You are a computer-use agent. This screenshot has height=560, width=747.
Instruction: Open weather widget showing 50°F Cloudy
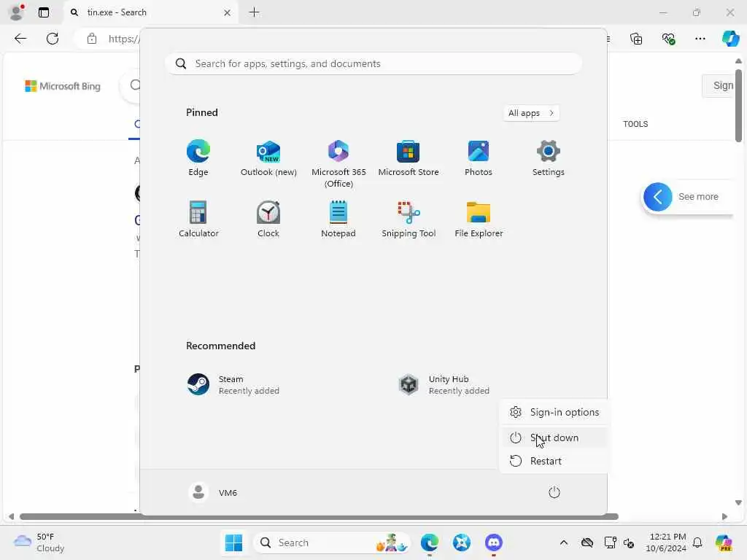point(39,542)
